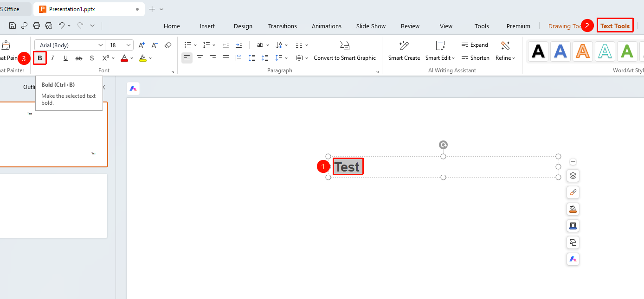Apply strikethrough to selected text
Image resolution: width=644 pixels, height=299 pixels.
[78, 58]
